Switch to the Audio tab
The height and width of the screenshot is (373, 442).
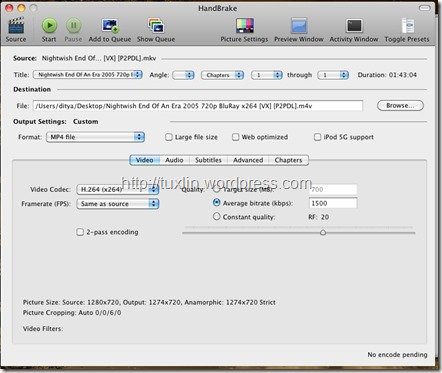(x=174, y=160)
